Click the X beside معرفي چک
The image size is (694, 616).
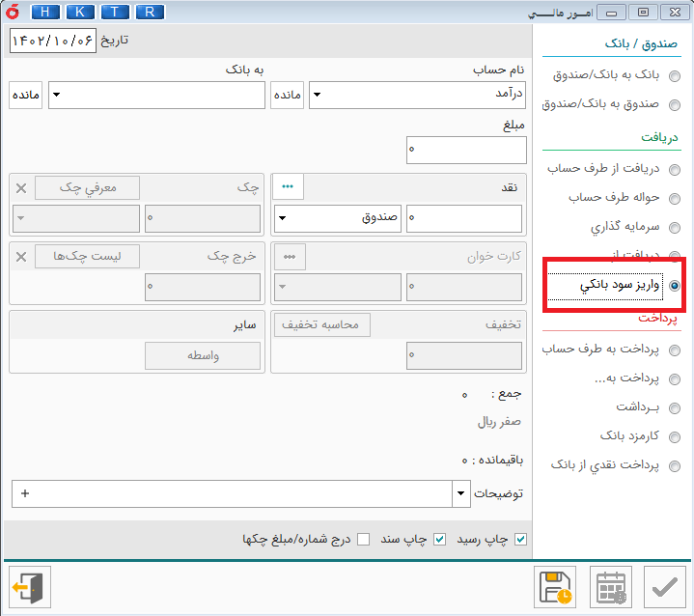(x=21, y=188)
